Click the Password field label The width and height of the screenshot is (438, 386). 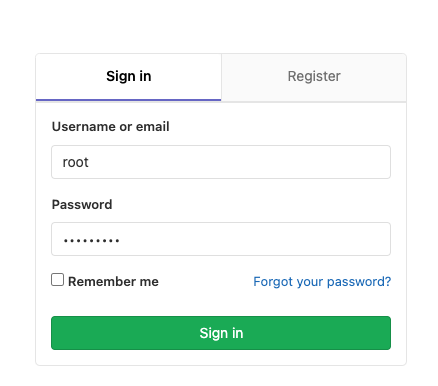pos(82,205)
